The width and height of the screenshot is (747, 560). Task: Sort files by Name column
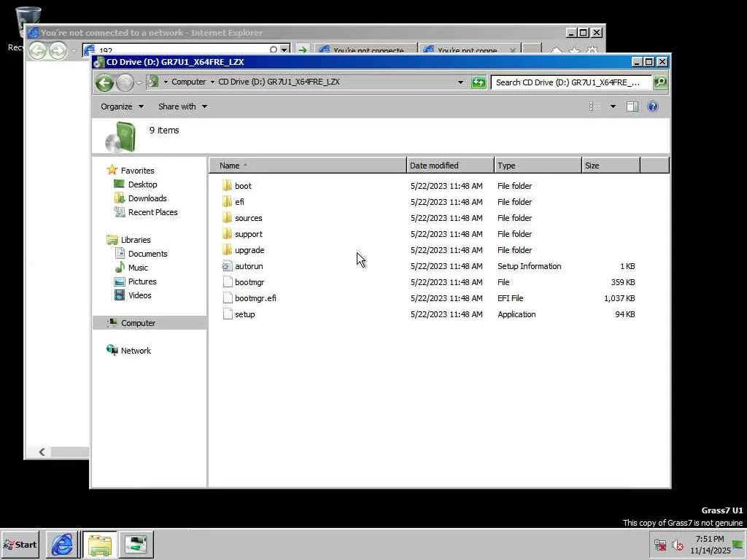308,166
